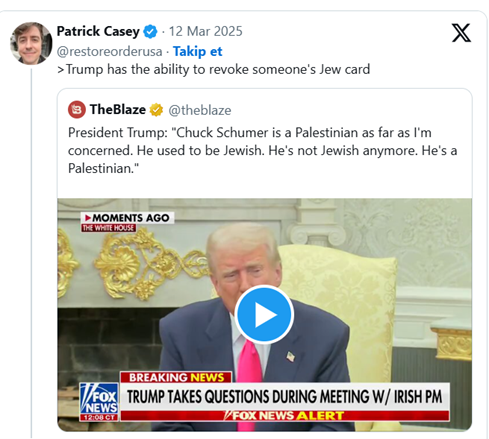Click the Patrick Casey display name

point(98,31)
